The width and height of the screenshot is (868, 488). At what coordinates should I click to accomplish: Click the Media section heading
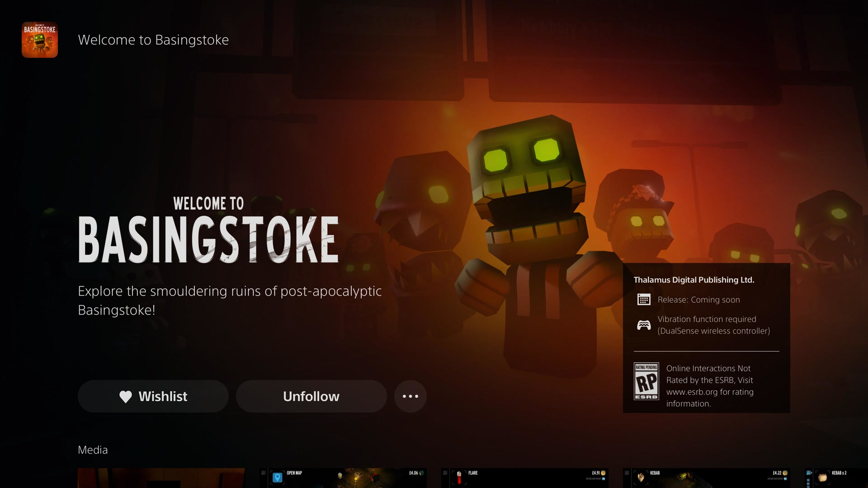[93, 450]
